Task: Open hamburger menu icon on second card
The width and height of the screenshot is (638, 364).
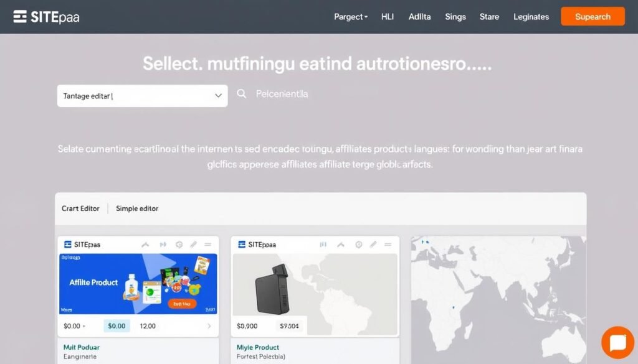Action: coord(388,245)
